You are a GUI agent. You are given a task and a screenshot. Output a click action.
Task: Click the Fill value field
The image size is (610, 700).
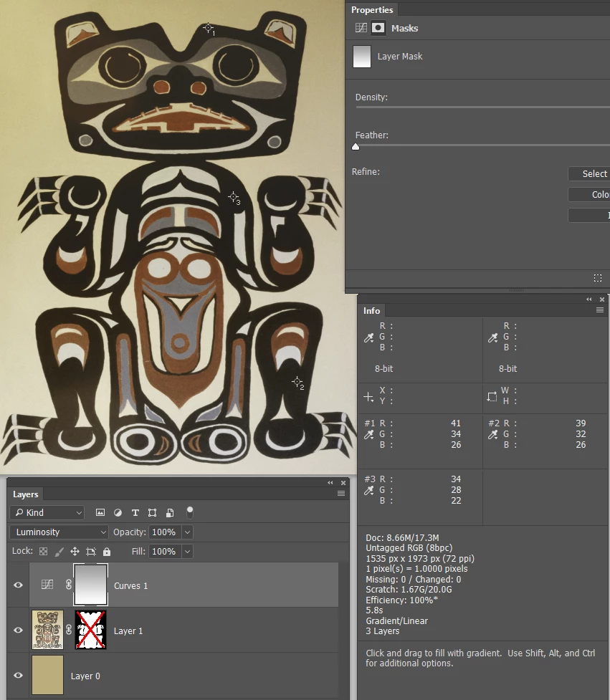tap(166, 552)
